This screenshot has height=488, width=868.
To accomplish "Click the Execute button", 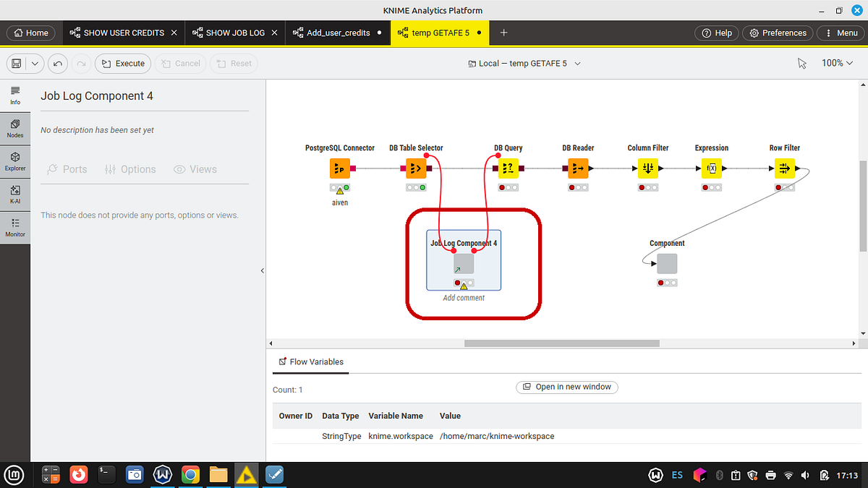I will 123,63.
